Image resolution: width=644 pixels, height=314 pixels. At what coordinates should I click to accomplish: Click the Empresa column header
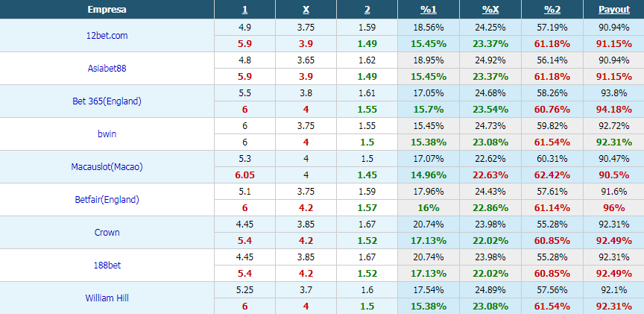pyautogui.click(x=107, y=10)
